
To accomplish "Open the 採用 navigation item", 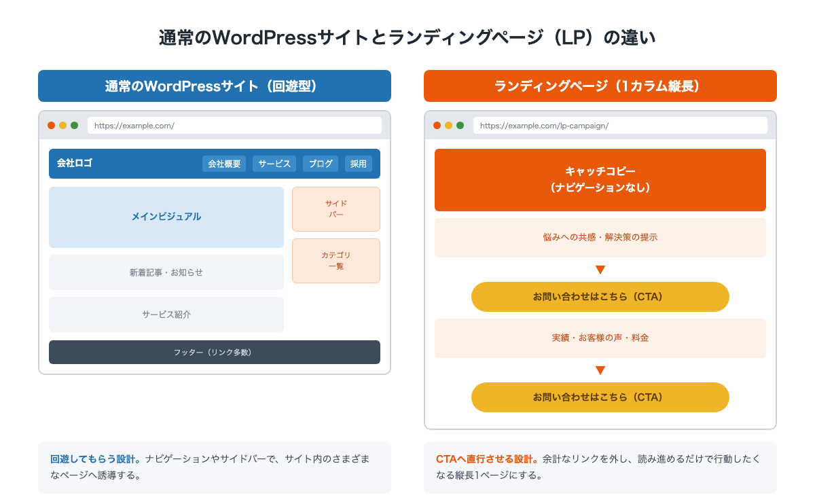I will coord(359,164).
